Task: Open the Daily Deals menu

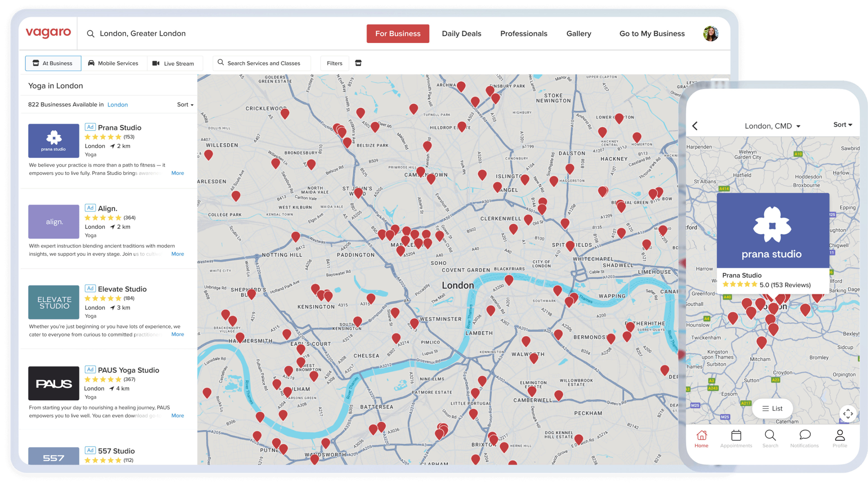Action: [461, 34]
